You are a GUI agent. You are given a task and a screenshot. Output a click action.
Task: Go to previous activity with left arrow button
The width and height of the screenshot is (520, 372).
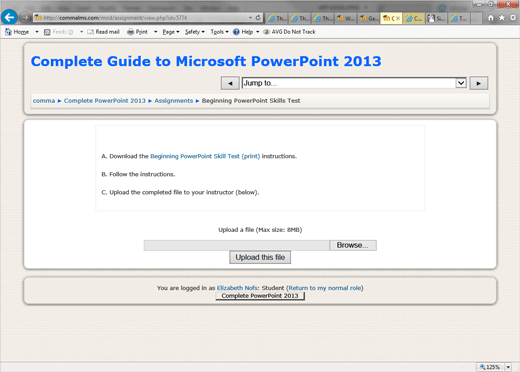[x=230, y=83]
